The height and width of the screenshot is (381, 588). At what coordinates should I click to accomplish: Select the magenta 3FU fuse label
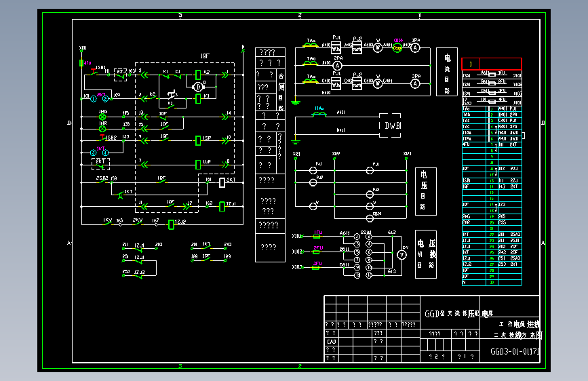pyautogui.click(x=317, y=264)
